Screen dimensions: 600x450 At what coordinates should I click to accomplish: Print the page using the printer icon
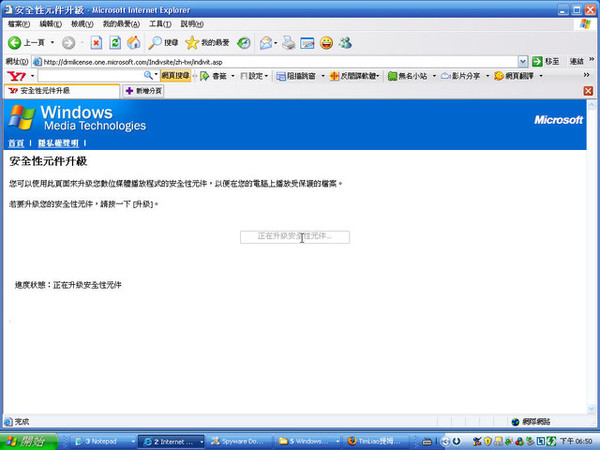coord(289,43)
